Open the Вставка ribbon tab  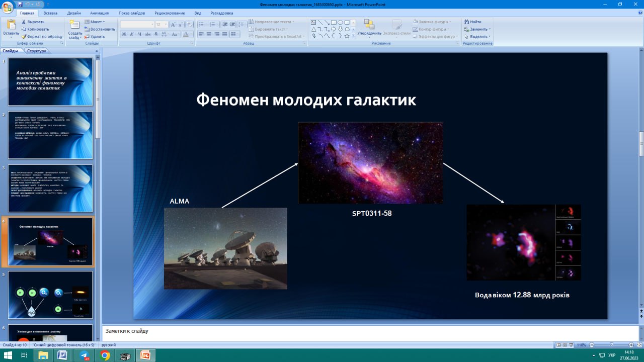pos(50,13)
